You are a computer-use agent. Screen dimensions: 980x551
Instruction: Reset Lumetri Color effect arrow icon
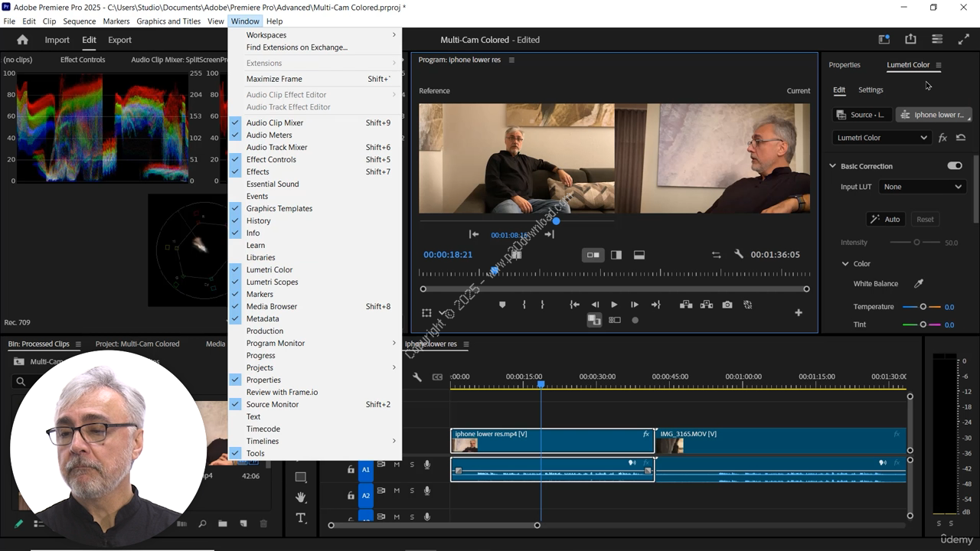pyautogui.click(x=961, y=138)
